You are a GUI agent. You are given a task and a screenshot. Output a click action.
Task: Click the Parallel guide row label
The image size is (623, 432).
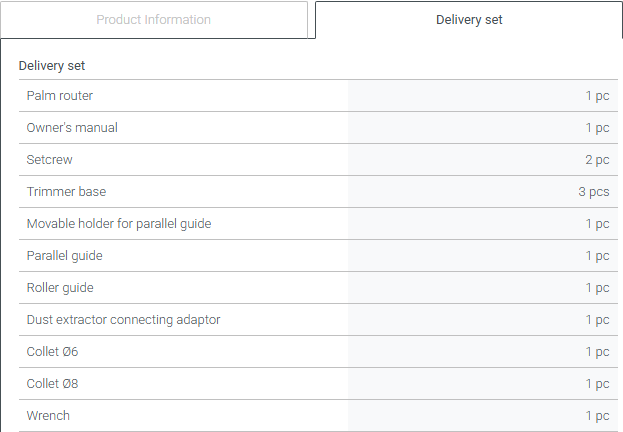click(65, 256)
